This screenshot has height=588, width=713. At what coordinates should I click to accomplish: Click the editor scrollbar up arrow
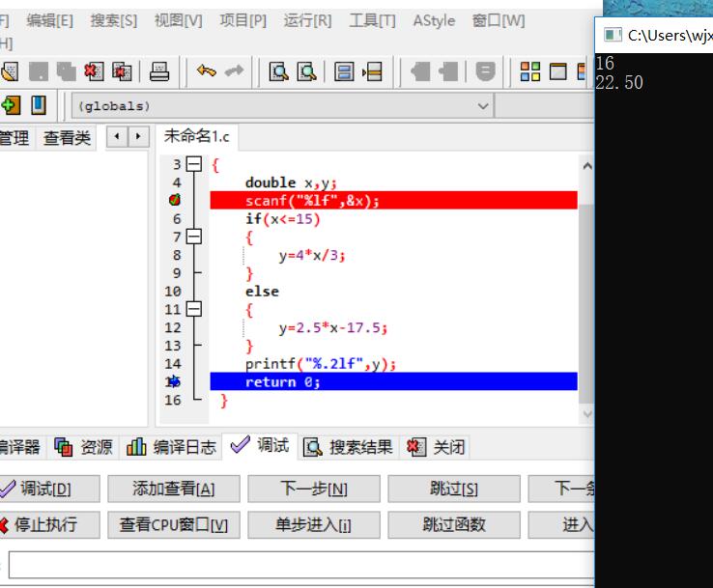pos(587,166)
